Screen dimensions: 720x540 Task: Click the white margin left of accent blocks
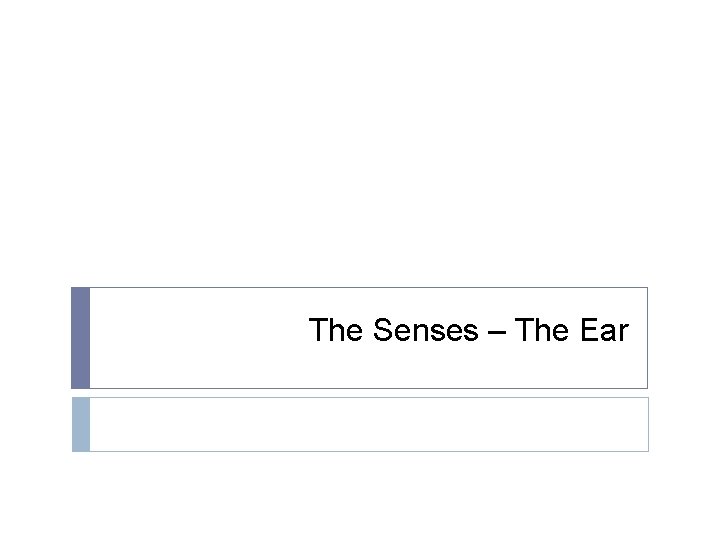35,370
